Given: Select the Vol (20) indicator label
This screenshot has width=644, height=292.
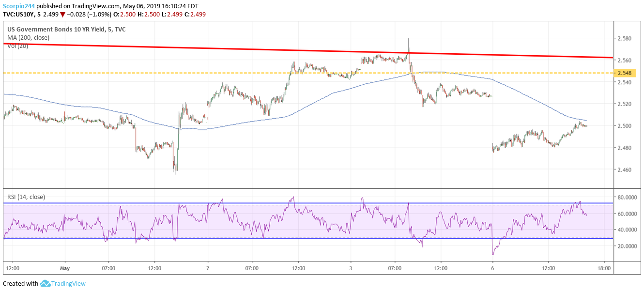Looking at the screenshot, I should click(x=16, y=46).
